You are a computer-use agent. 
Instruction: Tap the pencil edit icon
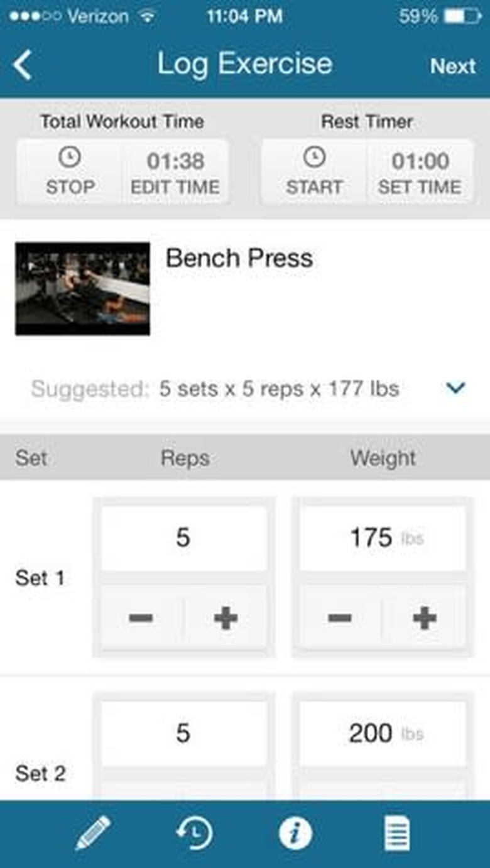[x=93, y=833]
